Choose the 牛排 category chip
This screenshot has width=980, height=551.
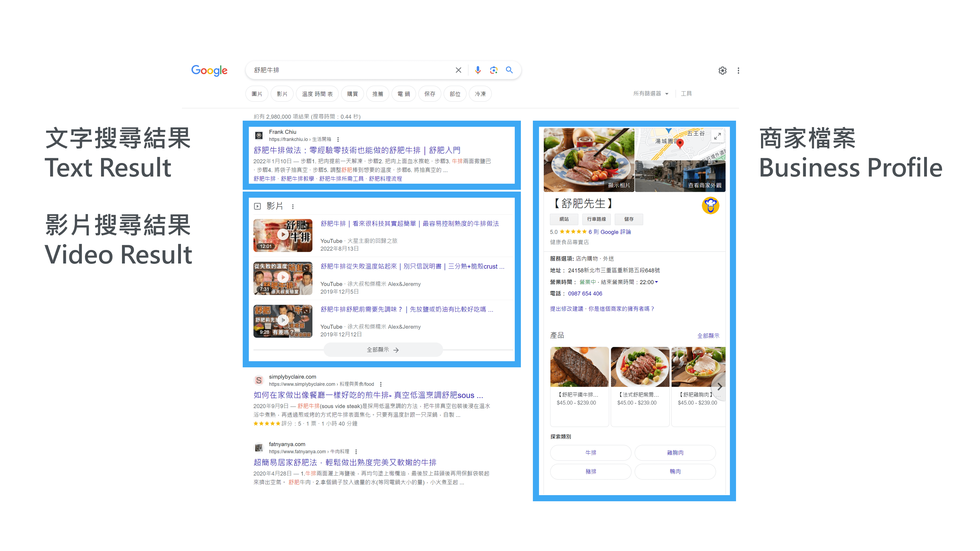(591, 453)
